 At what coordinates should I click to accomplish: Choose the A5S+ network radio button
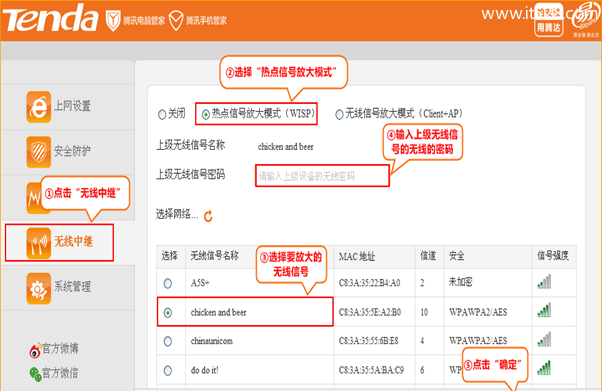pyautogui.click(x=168, y=283)
